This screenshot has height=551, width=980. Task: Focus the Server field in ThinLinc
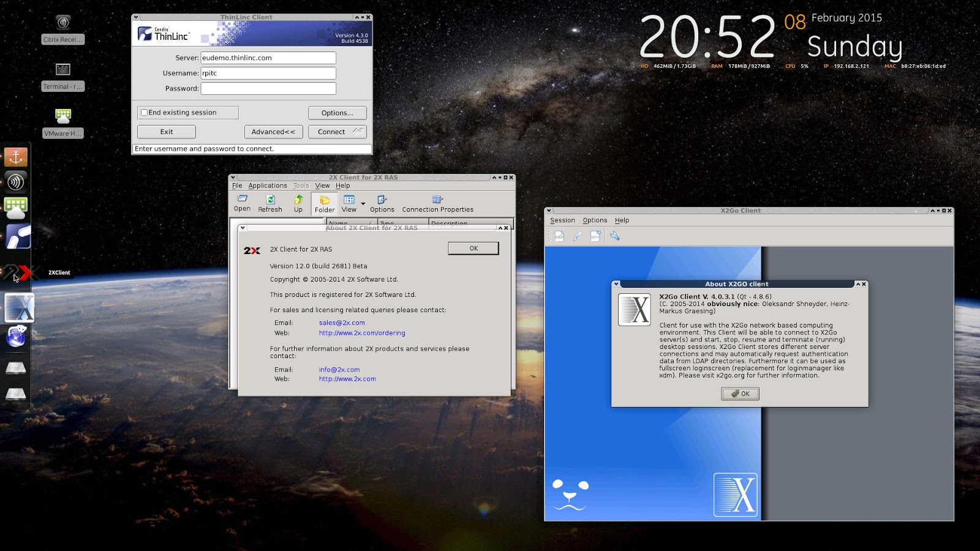(x=268, y=58)
